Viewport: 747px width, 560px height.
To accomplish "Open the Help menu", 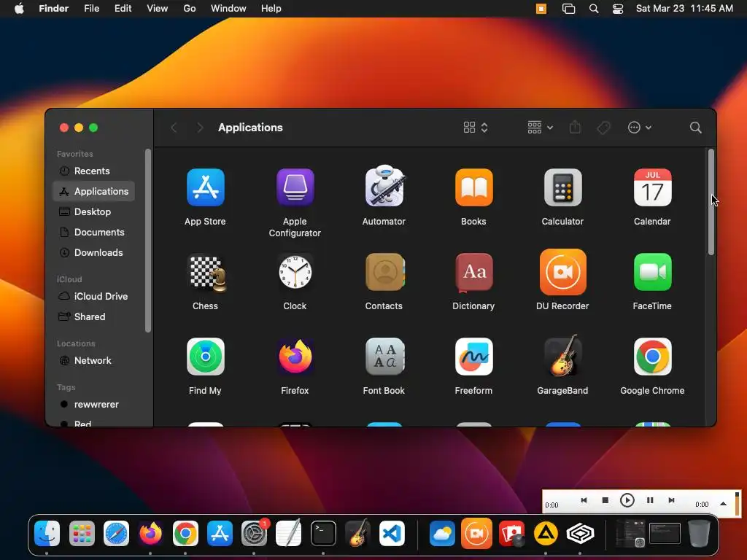I will [x=271, y=9].
